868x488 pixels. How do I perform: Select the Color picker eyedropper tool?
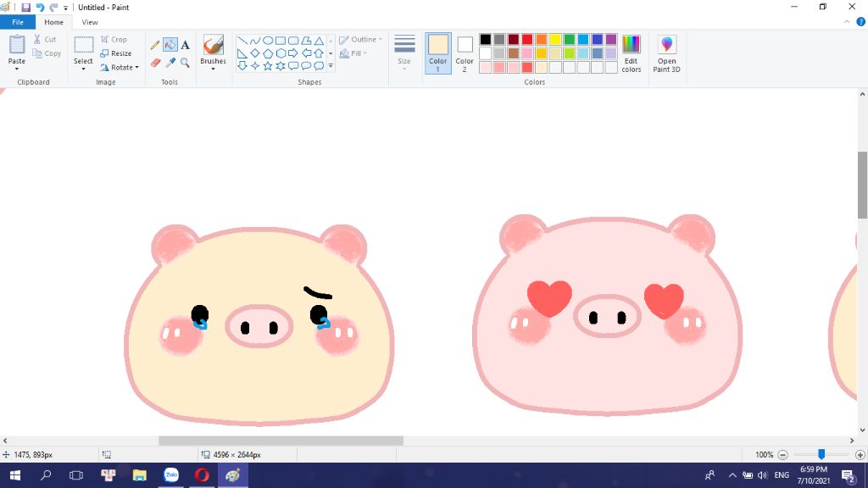(x=170, y=63)
